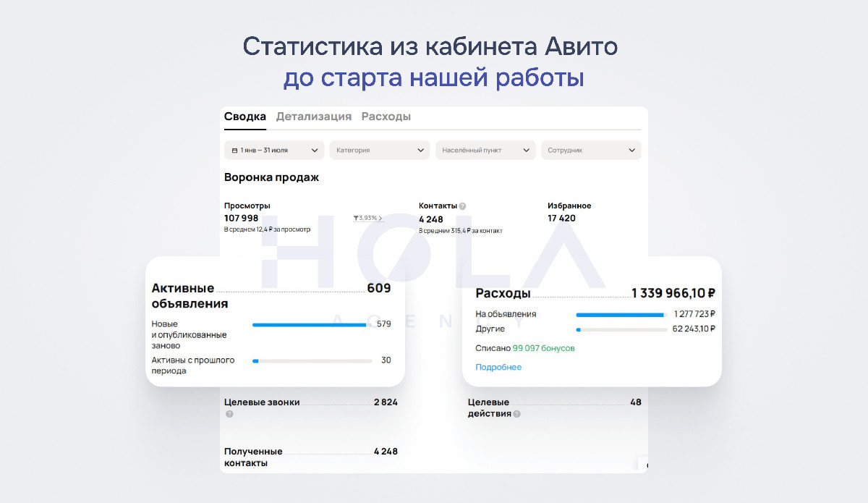868x503 pixels.
Task: Open the 1 янв — 31 июля date dropdown
Action: 274,150
